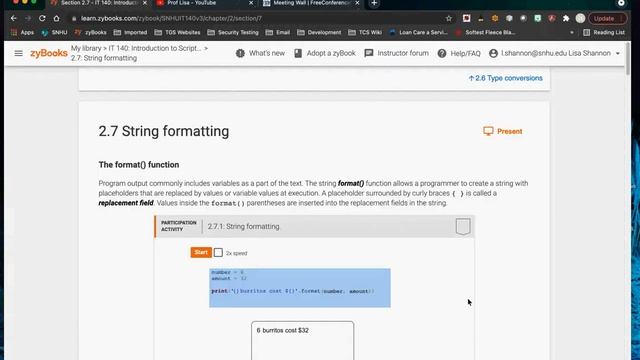Toggle the 2x speed checkbox
The width and height of the screenshot is (640, 360).
coord(218,253)
